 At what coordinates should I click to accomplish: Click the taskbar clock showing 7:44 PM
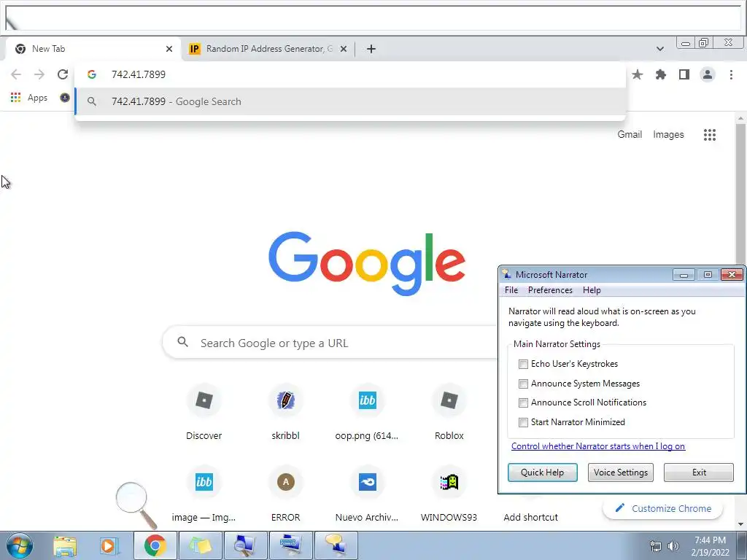[710, 546]
